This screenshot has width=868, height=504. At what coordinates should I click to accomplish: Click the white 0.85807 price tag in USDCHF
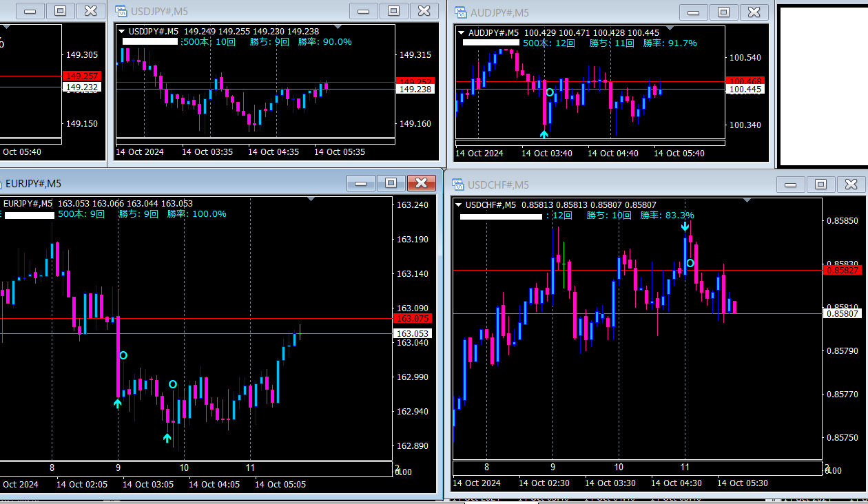[x=842, y=313]
